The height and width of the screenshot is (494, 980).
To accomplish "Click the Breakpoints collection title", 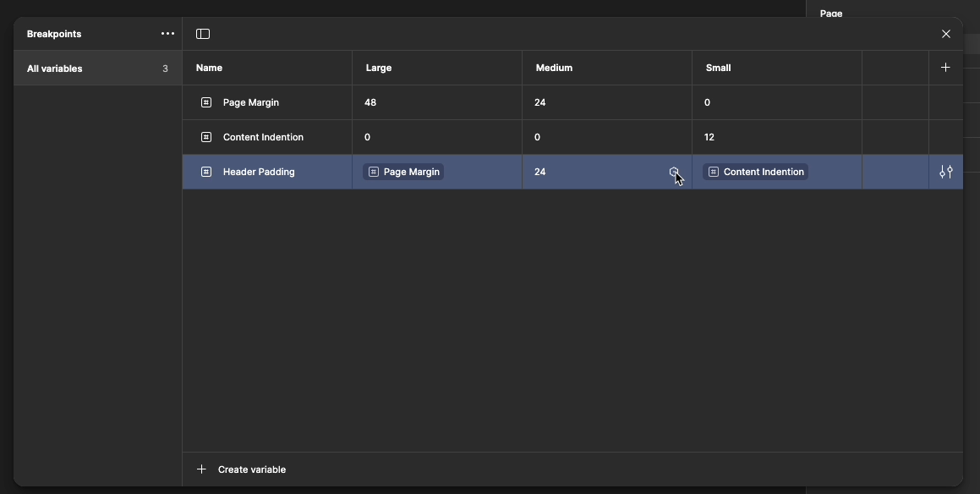I will tap(54, 34).
